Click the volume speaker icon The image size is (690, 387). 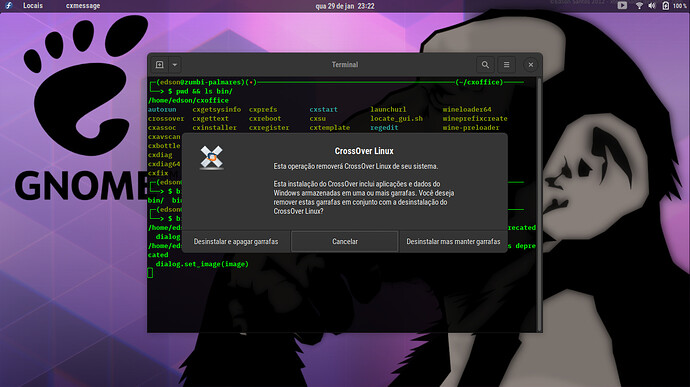point(652,6)
